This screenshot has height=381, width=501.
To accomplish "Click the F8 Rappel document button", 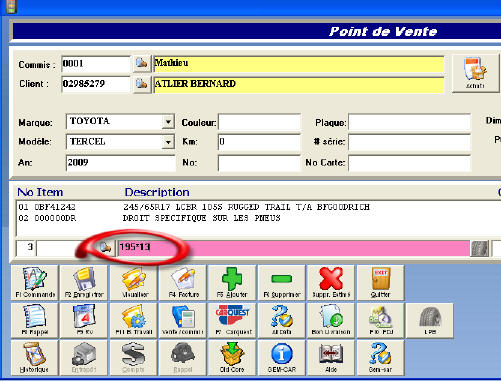I will [35, 320].
